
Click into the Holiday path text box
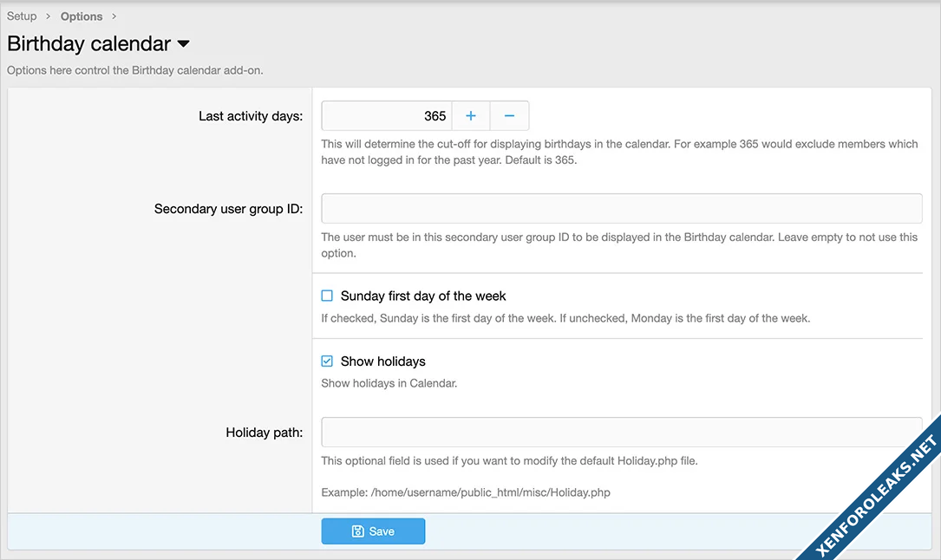click(x=621, y=432)
